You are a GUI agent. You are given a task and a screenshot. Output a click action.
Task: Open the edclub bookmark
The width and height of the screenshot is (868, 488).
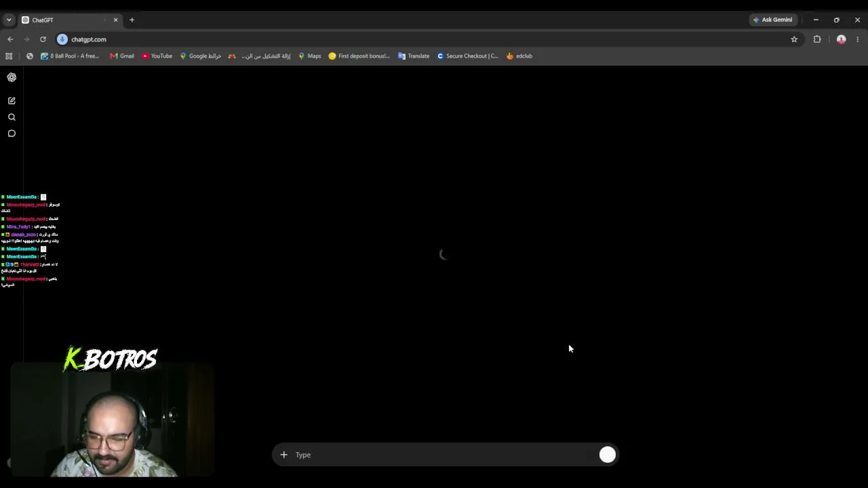click(519, 56)
